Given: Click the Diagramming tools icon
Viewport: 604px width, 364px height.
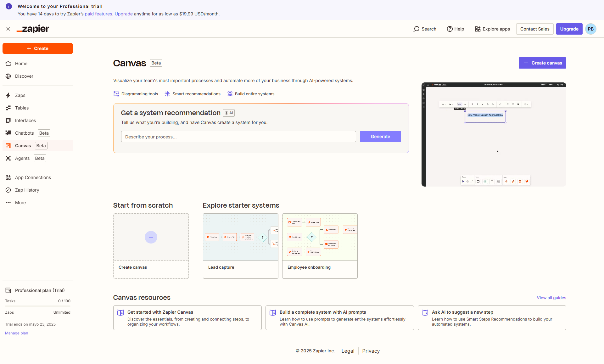Looking at the screenshot, I should (x=116, y=94).
